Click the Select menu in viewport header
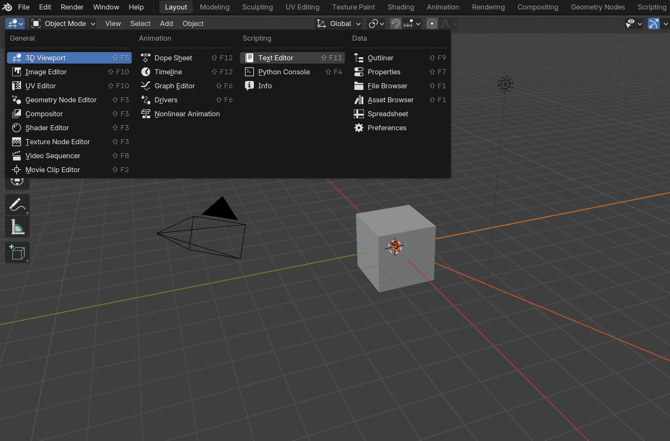 click(140, 23)
